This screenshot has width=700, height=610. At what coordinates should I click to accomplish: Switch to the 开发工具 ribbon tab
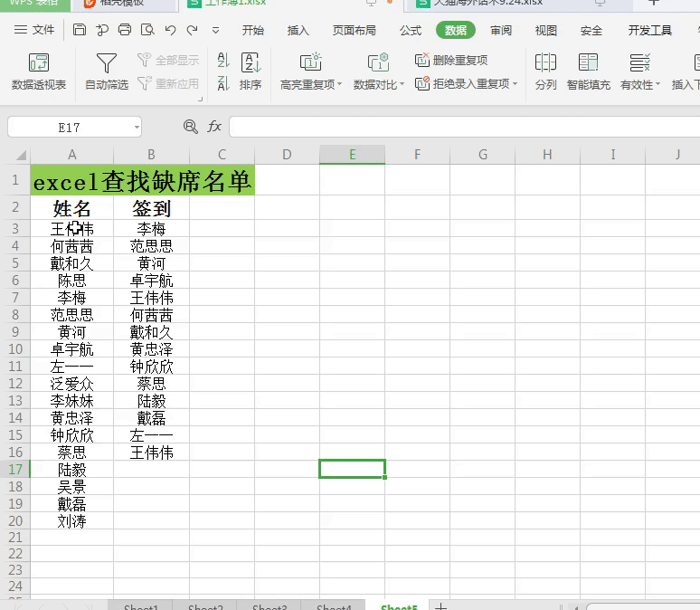pyautogui.click(x=649, y=31)
